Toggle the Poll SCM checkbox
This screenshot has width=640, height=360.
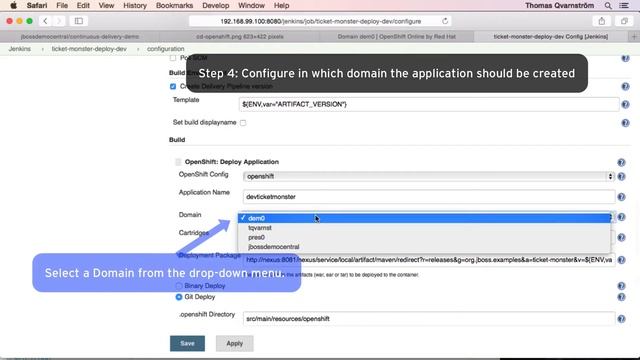(173, 58)
